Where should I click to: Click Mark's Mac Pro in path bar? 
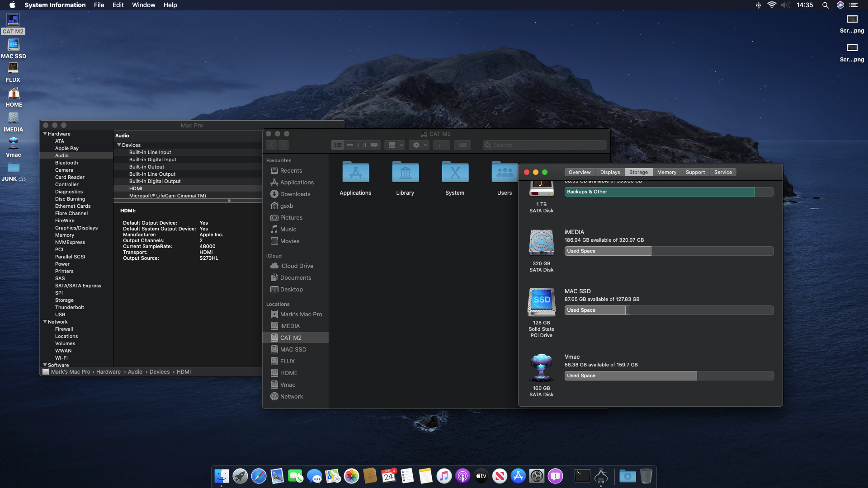[66, 372]
